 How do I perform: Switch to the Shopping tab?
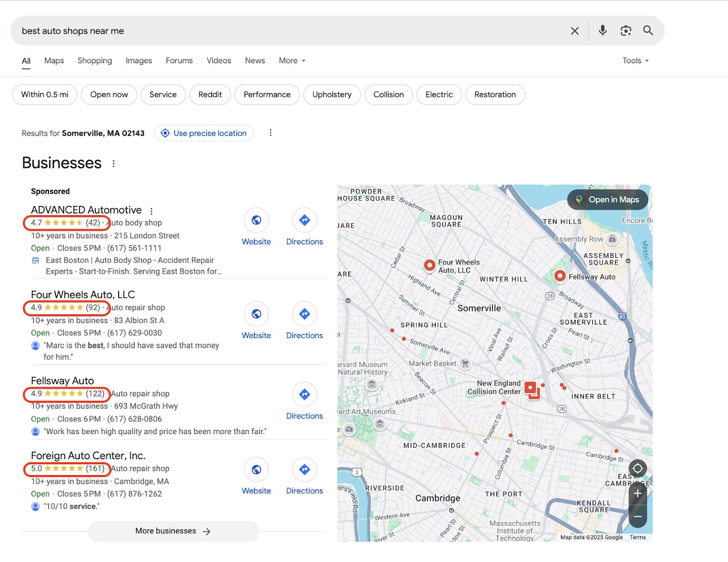click(95, 61)
